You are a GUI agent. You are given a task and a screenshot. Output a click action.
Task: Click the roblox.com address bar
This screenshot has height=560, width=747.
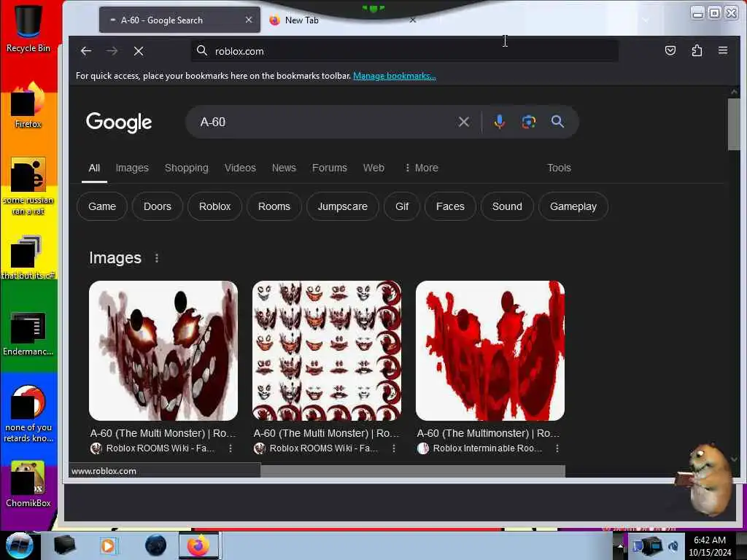(405, 51)
